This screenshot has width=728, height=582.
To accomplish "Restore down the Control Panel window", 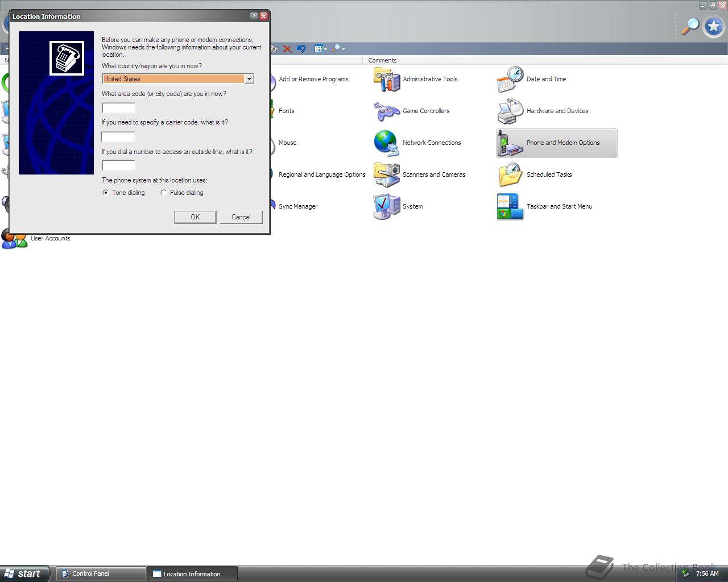I will [x=713, y=5].
